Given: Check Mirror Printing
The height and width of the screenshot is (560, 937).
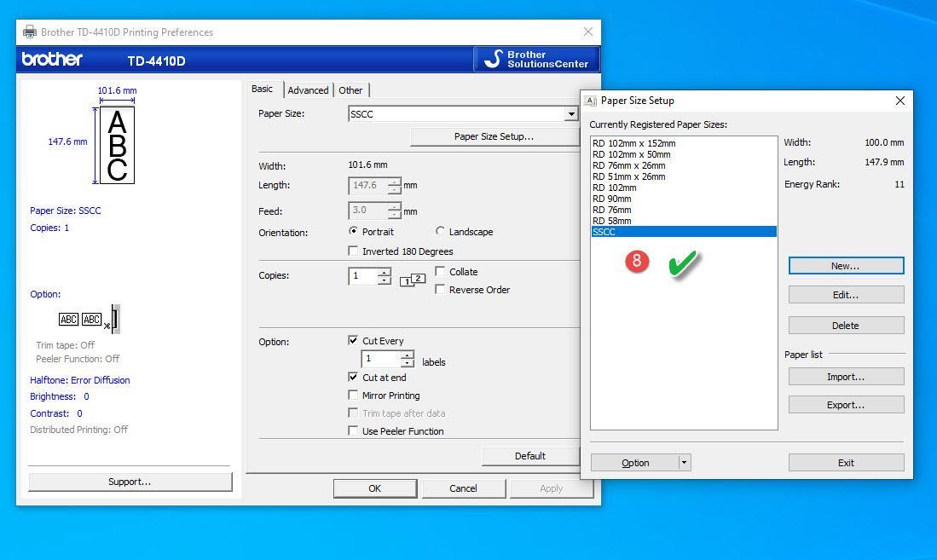Looking at the screenshot, I should tap(354, 395).
